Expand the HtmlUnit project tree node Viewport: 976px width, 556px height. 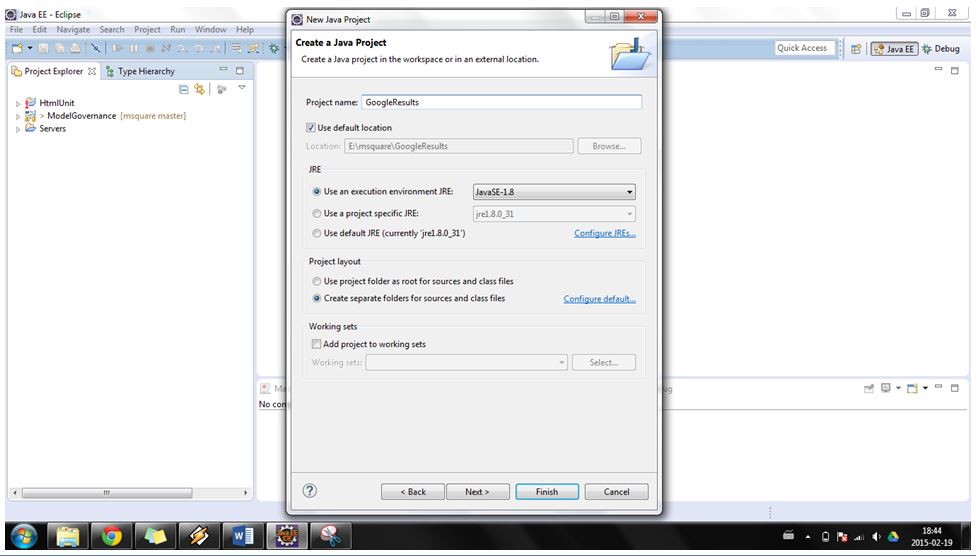tap(18, 103)
